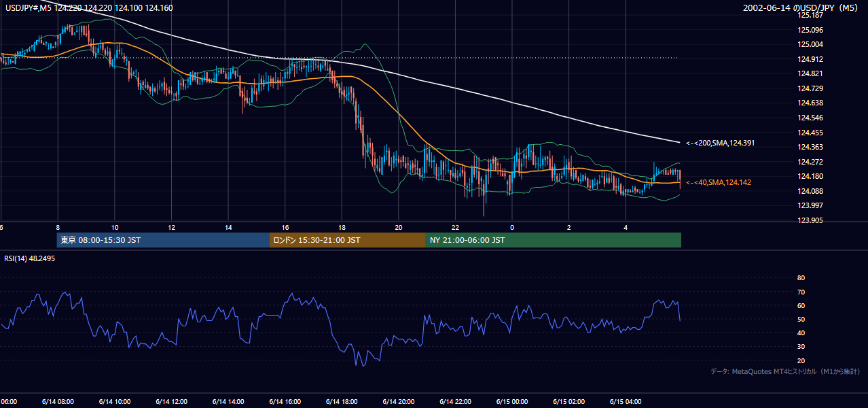Click price axis value 124.455

810,133
